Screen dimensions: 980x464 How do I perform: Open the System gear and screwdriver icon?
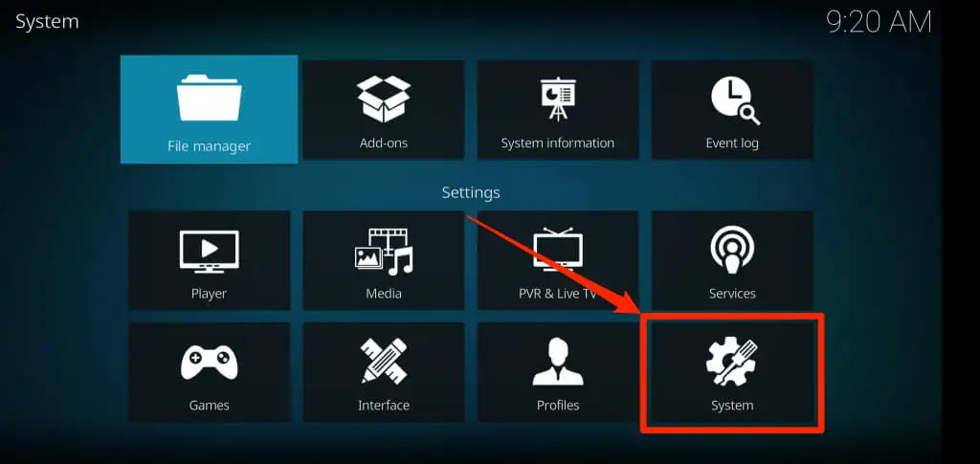click(732, 362)
